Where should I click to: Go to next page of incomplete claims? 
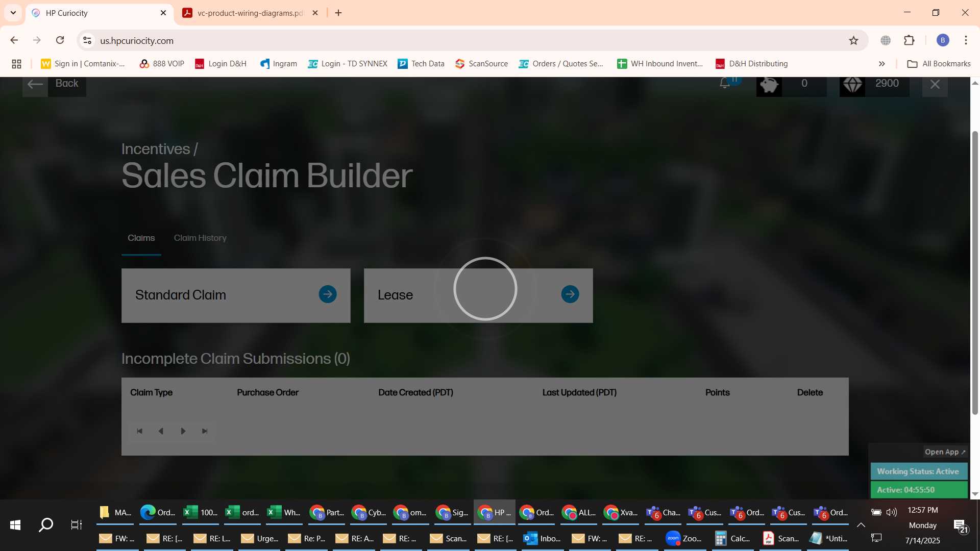[183, 431]
